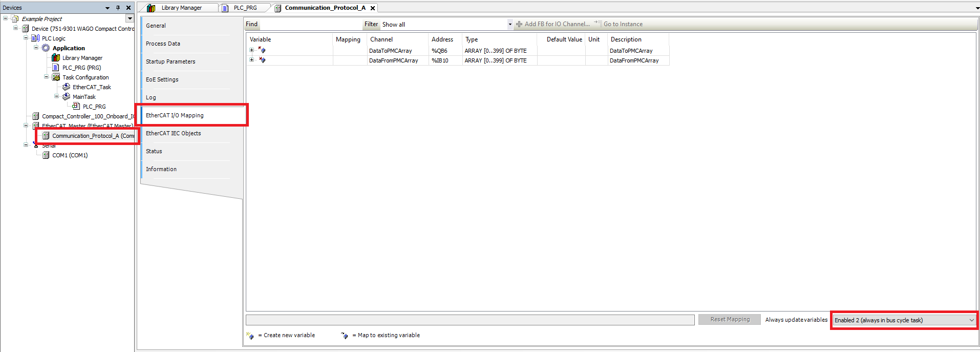The height and width of the screenshot is (352, 980).
Task: Click the Application gear icon
Action: 46,48
